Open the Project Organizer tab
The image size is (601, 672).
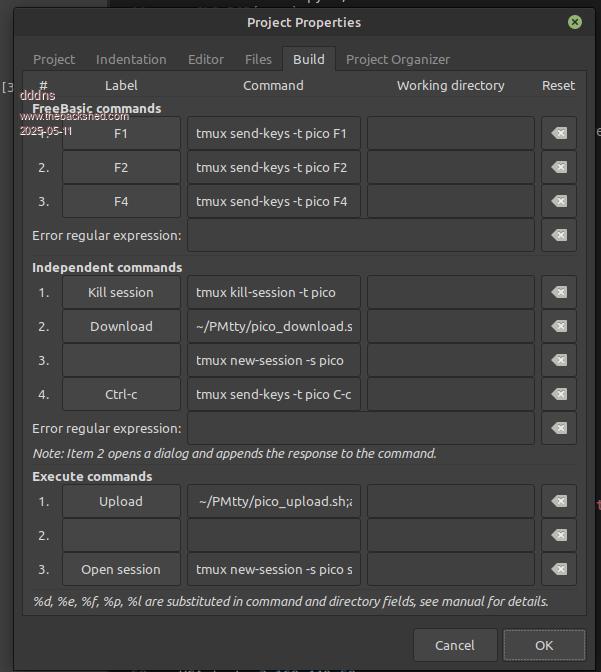coord(398,59)
